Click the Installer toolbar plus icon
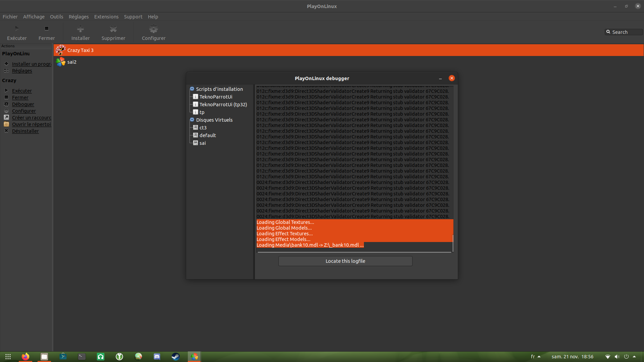Viewport: 644px width, 362px height. tap(80, 28)
